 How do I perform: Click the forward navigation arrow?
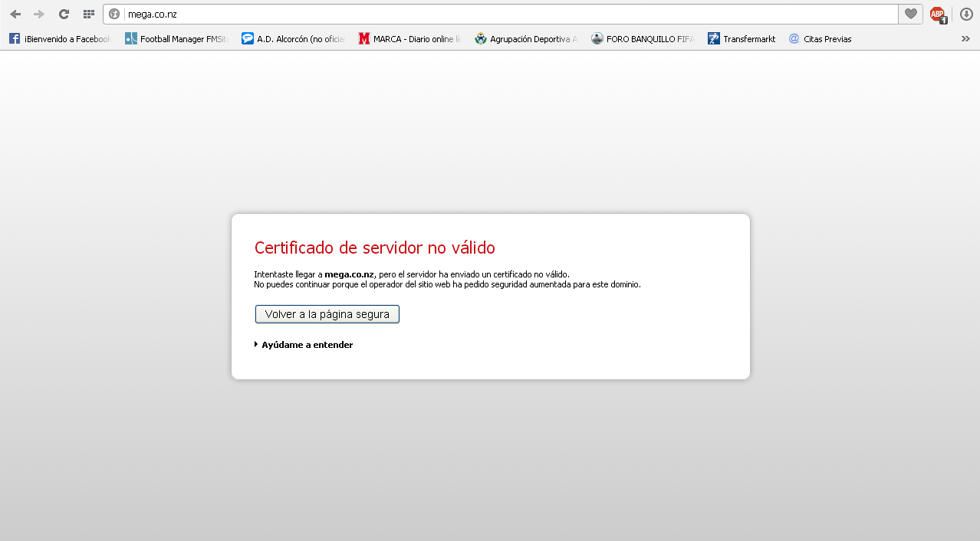point(38,14)
